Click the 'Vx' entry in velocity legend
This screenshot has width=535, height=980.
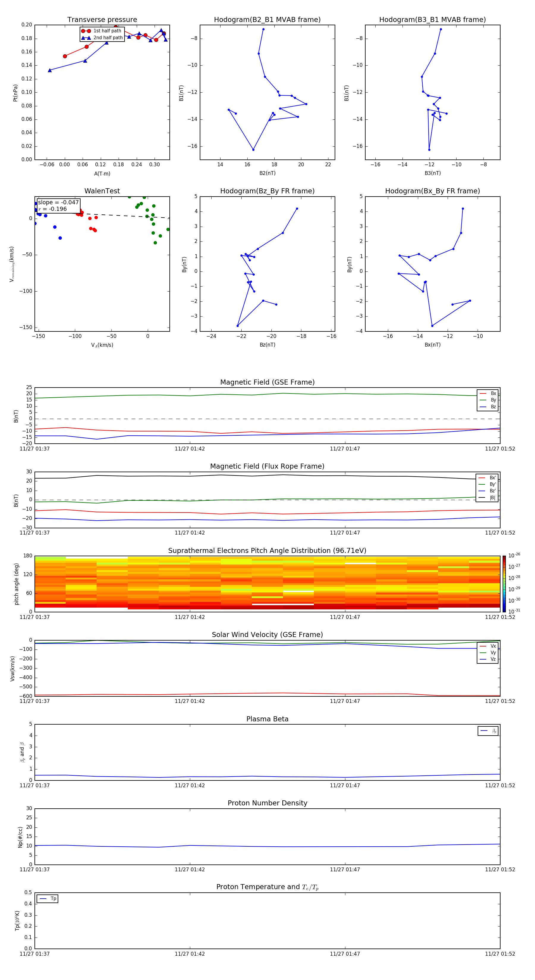(x=488, y=647)
